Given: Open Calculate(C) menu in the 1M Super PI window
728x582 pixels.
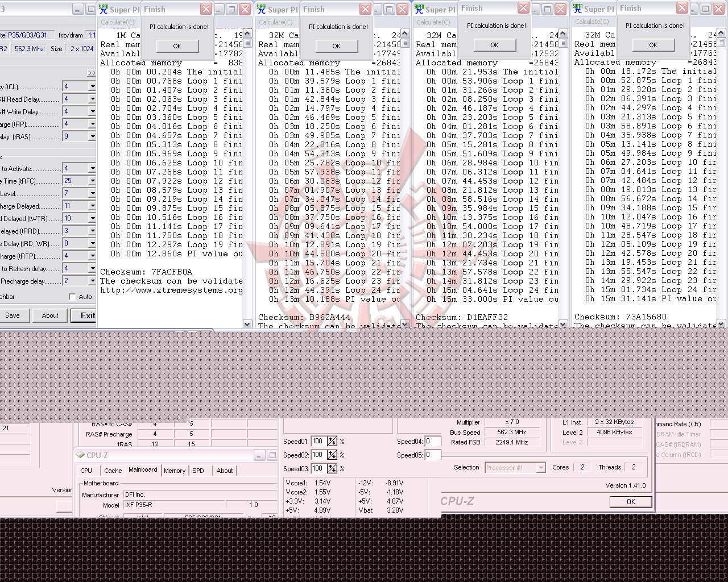Looking at the screenshot, I should (118, 22).
